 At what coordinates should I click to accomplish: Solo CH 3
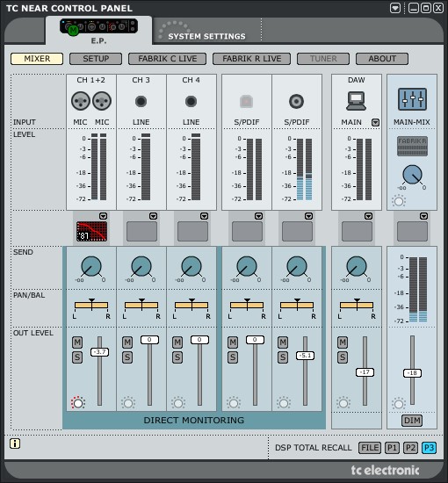pos(127,357)
